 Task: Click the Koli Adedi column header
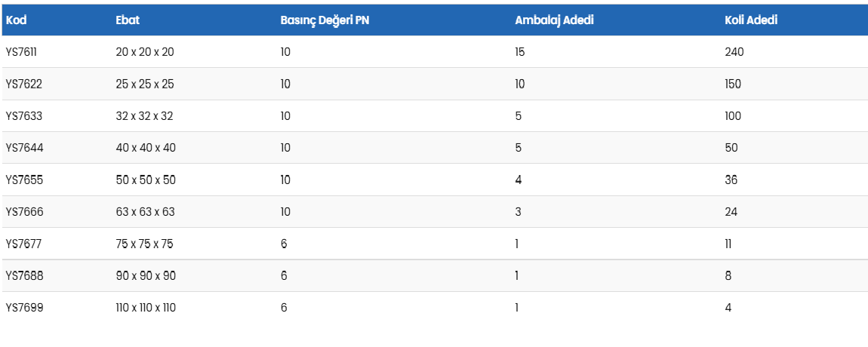751,20
